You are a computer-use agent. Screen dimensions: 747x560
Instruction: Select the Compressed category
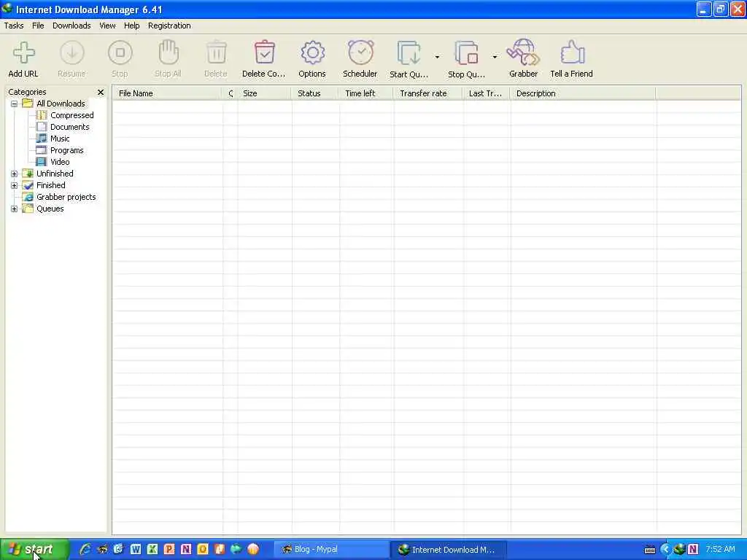tap(72, 115)
